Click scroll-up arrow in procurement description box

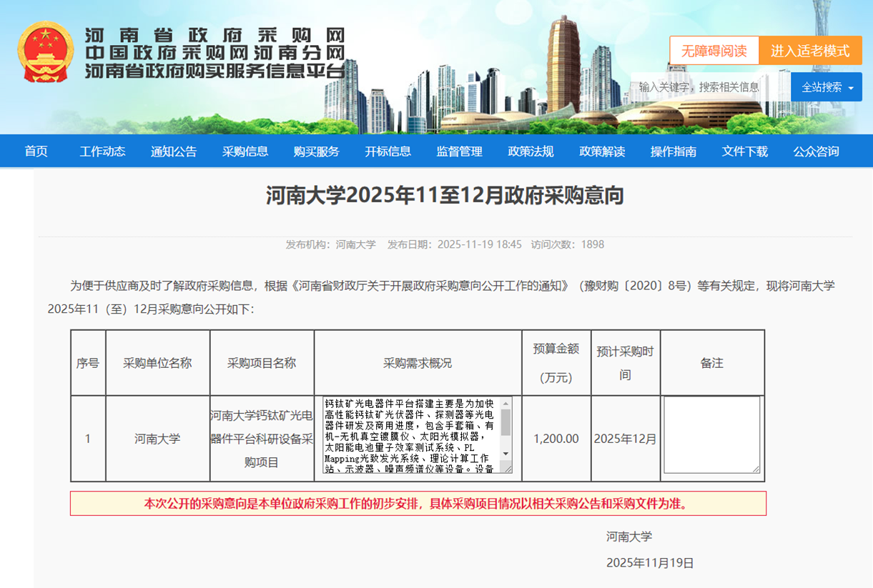pos(506,403)
